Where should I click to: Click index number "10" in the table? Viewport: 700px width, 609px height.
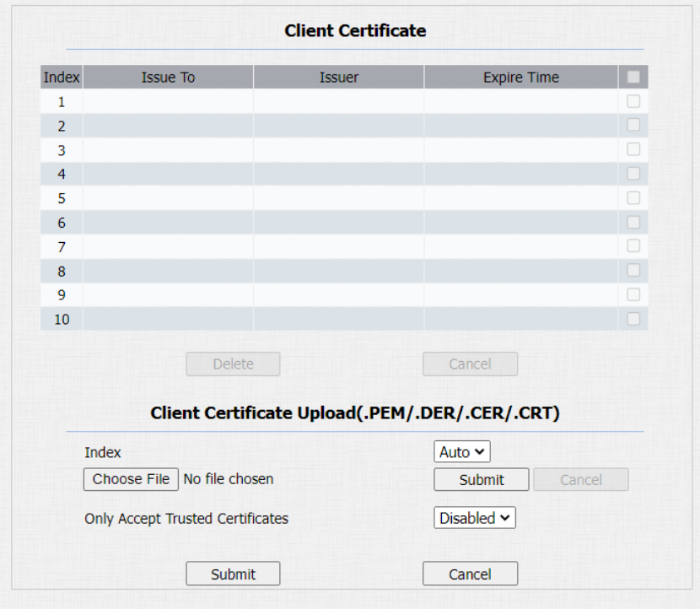pyautogui.click(x=62, y=319)
